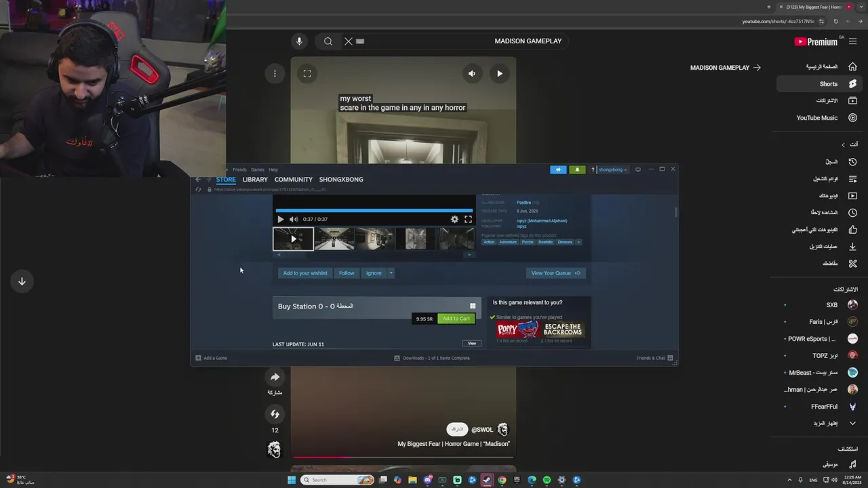Image resolution: width=868 pixels, height=488 pixels.
Task: Open the rspyz (Mohammed Aljohani) developer link
Action: coord(542,221)
